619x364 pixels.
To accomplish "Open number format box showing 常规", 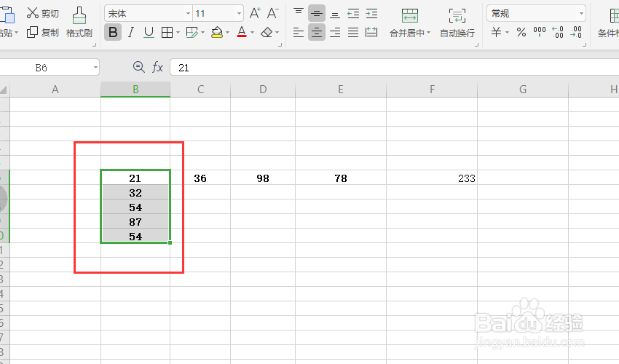I will tap(536, 13).
